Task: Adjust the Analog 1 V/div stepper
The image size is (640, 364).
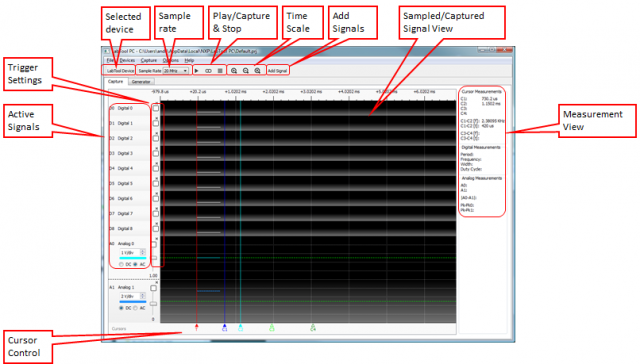Action: click(143, 296)
